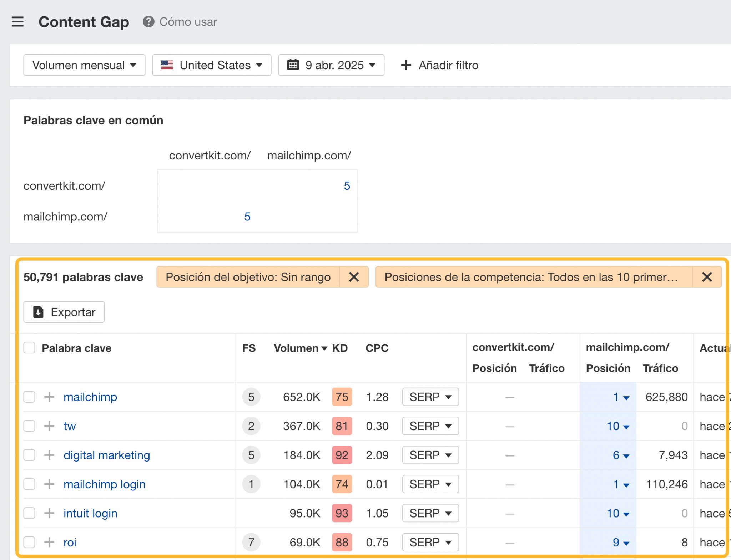Image resolution: width=731 pixels, height=560 pixels.
Task: Add keyword "mailchimp" using its plus icon
Action: tap(49, 397)
